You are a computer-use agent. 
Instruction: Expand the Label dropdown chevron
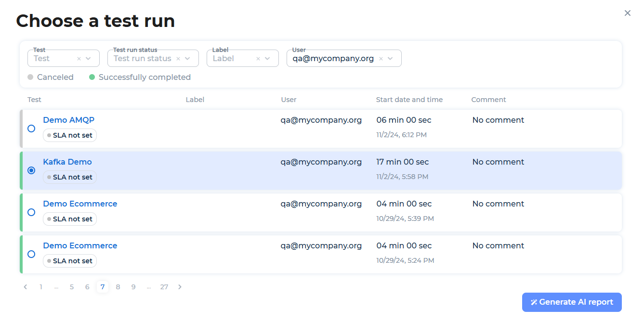tap(268, 59)
